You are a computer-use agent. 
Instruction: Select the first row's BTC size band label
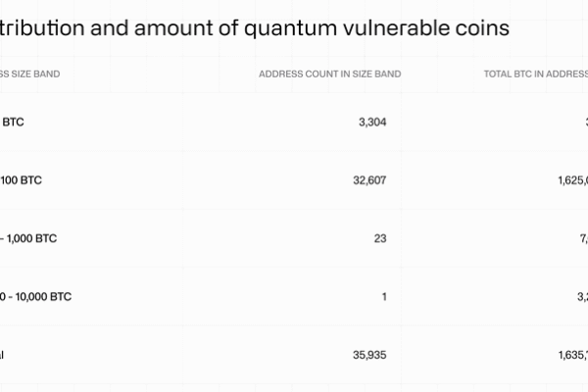(14, 122)
